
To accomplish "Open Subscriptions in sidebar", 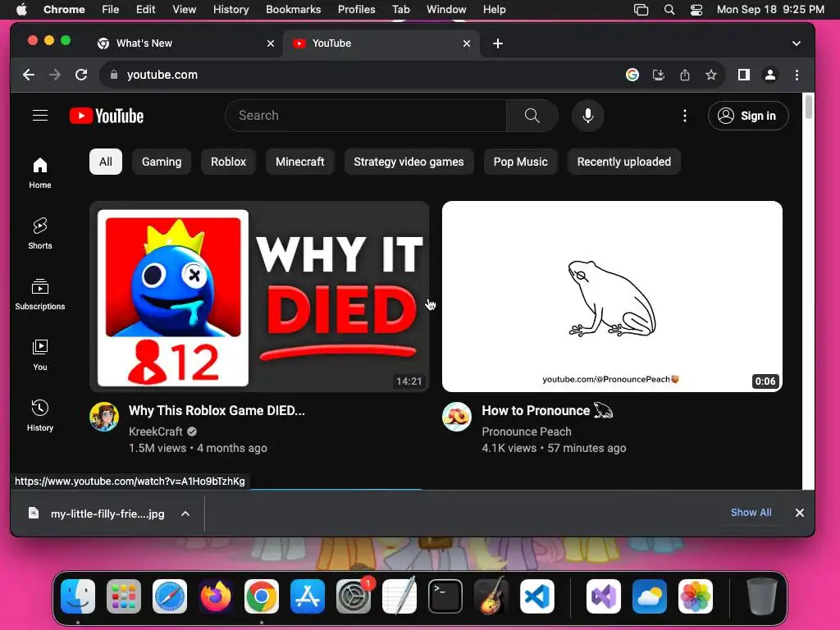I will [x=40, y=294].
